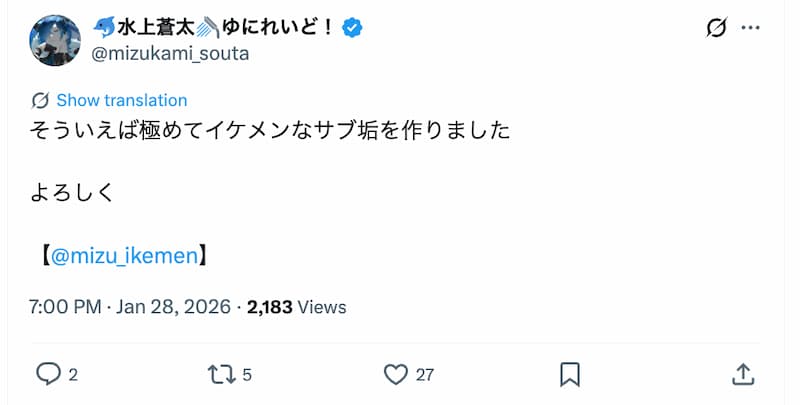Click the post text starting with そういえば

point(270,131)
